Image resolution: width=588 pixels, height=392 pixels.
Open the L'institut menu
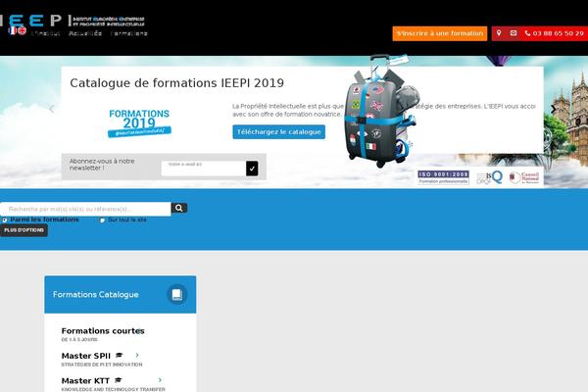45,33
